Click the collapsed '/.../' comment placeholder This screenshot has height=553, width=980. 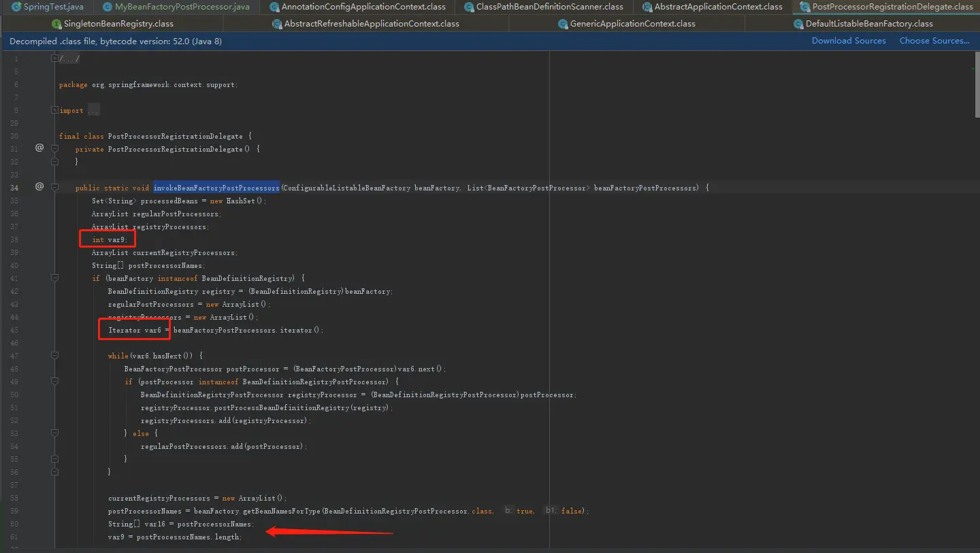pos(69,58)
